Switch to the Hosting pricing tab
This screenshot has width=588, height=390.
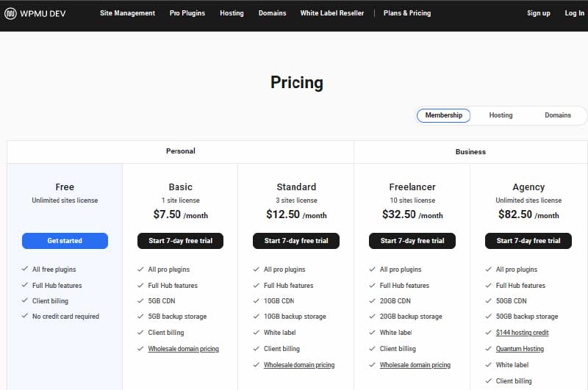click(501, 115)
